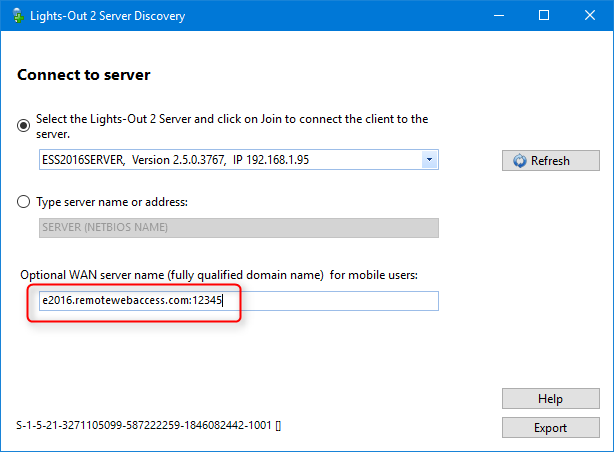Click the Lights-Out app icon in title bar
614x452 pixels.
(18, 16)
